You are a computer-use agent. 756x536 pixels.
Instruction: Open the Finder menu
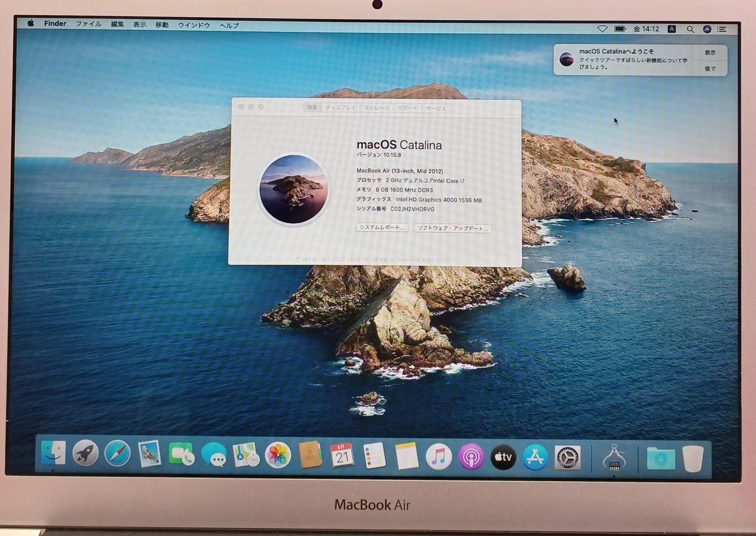pos(55,24)
